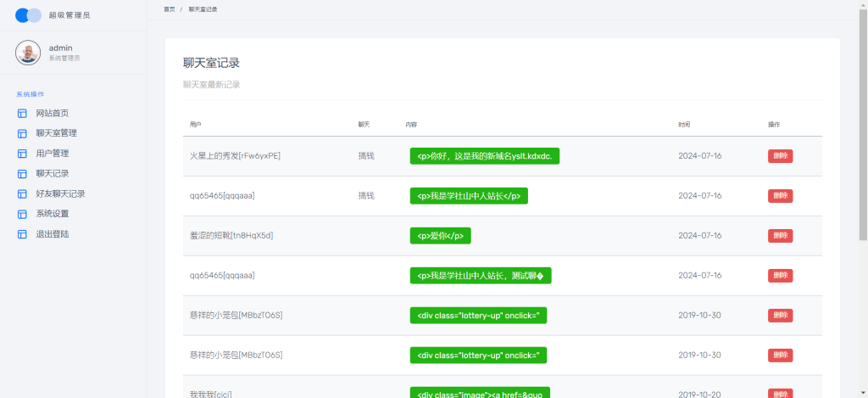
Task: Click the icon beside 聊天室管理
Action: (22, 133)
